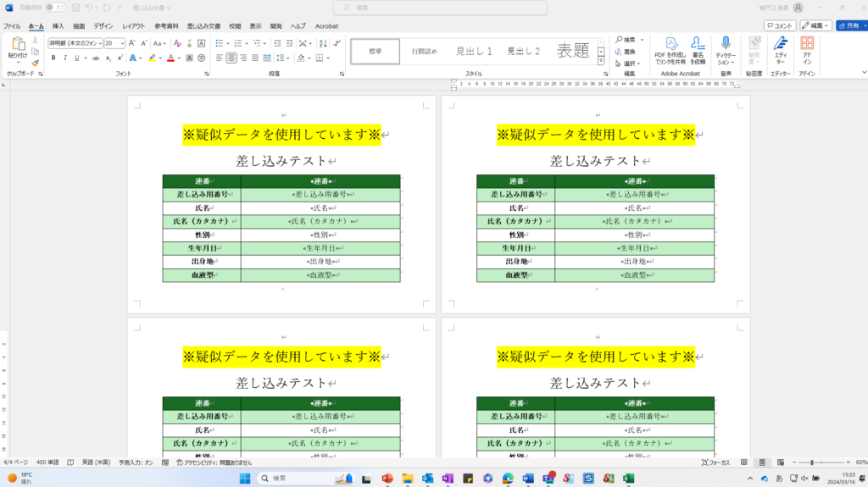Switch to the Design (デザイン) tab
Screen dimensions: 868x487
pos(103,26)
